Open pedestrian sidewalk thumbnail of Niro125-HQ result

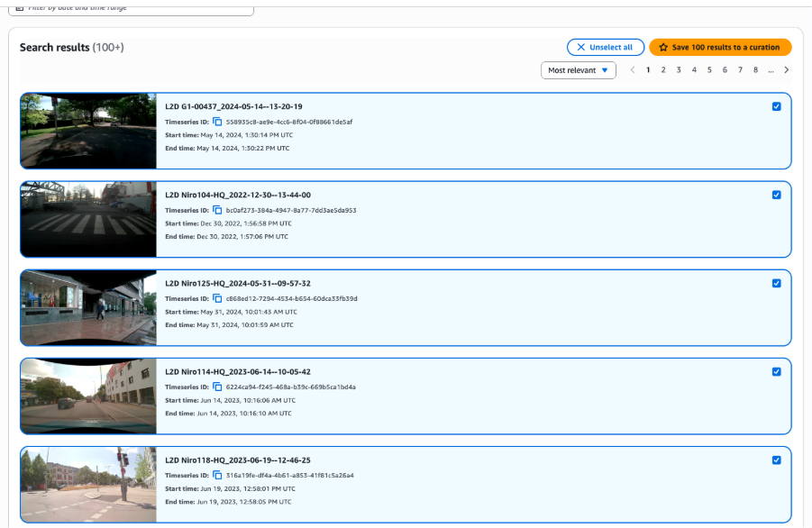click(x=88, y=307)
